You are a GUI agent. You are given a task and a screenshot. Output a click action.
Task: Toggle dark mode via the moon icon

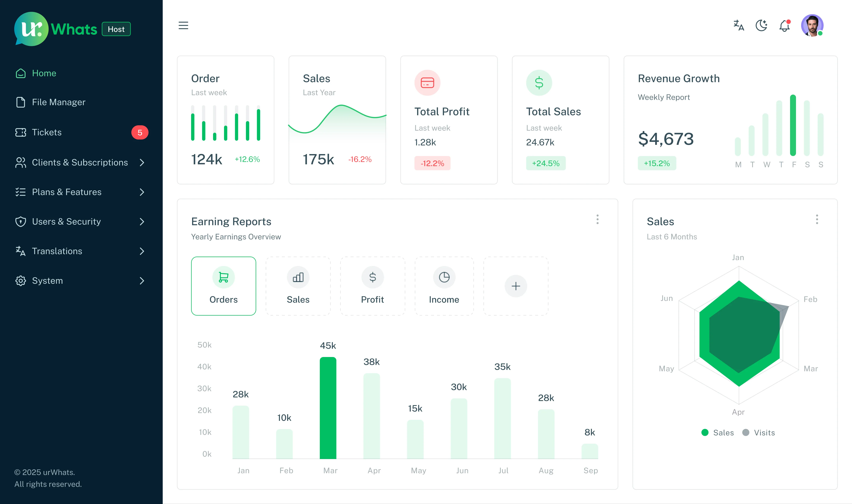(x=761, y=25)
